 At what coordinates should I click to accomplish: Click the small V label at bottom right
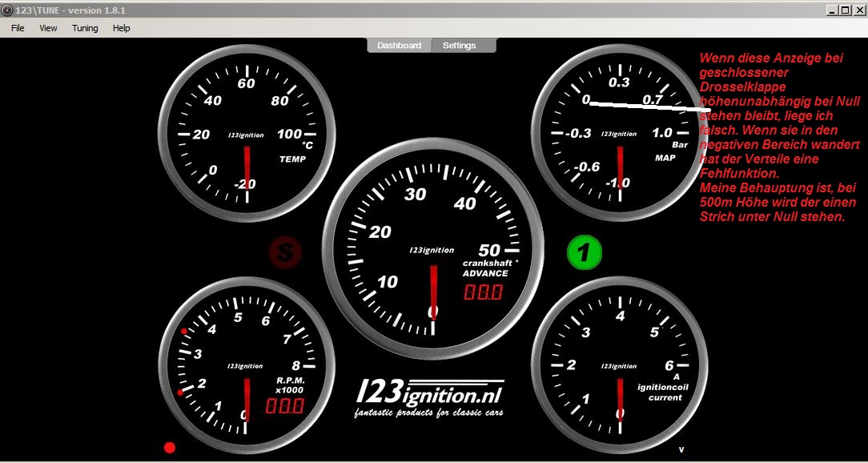pyautogui.click(x=681, y=449)
